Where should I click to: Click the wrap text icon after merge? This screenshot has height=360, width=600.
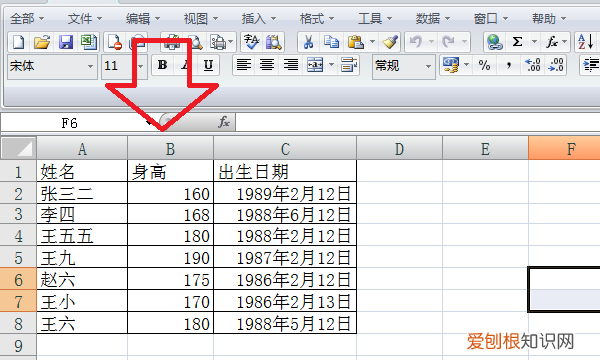349,65
